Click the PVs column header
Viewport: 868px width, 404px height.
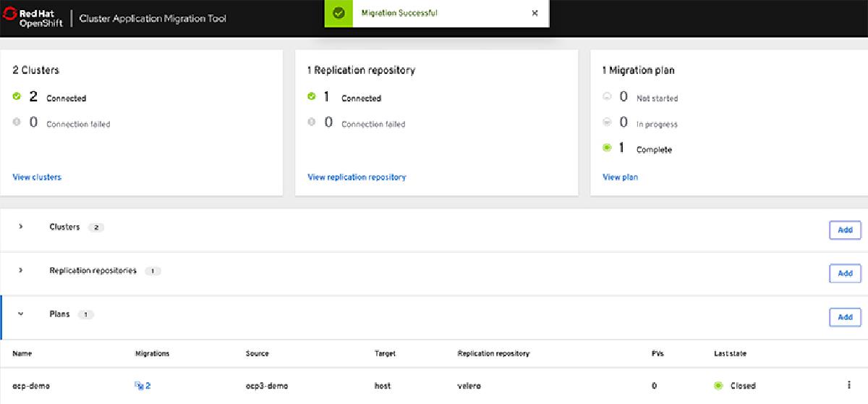(658, 353)
